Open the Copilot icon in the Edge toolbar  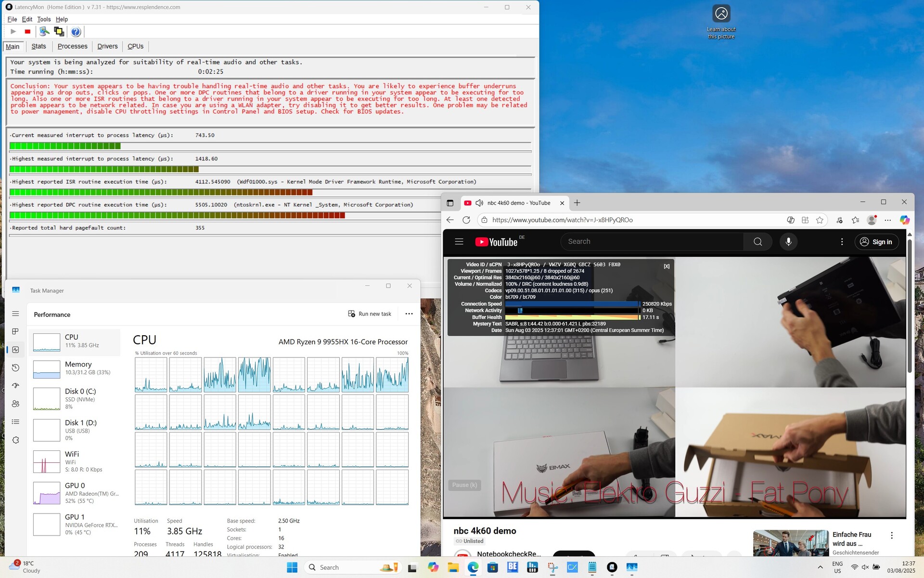click(x=905, y=220)
